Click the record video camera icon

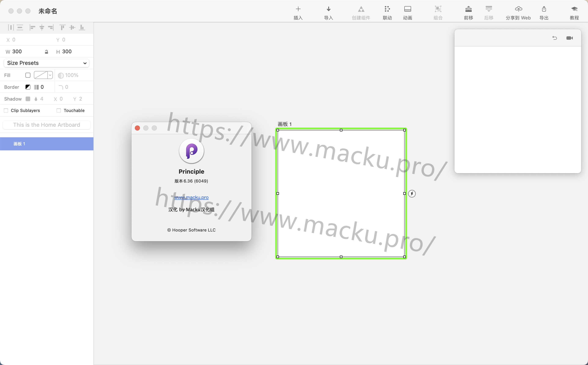(x=570, y=38)
